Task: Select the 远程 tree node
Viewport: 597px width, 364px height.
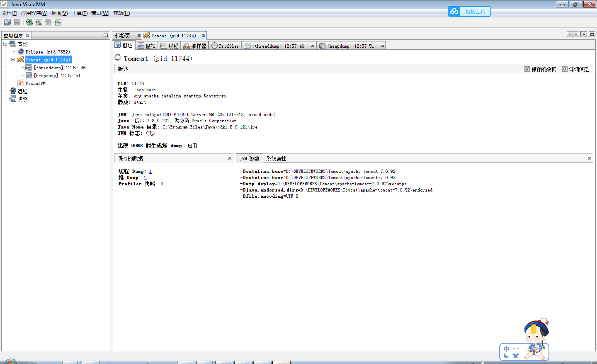Action: click(22, 91)
